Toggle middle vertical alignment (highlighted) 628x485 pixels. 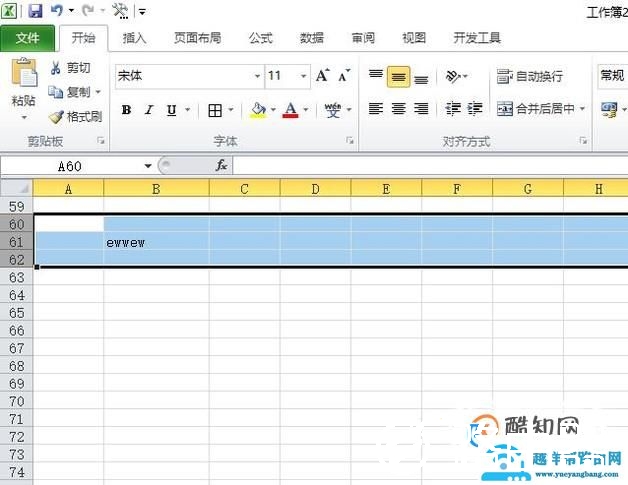pos(399,76)
